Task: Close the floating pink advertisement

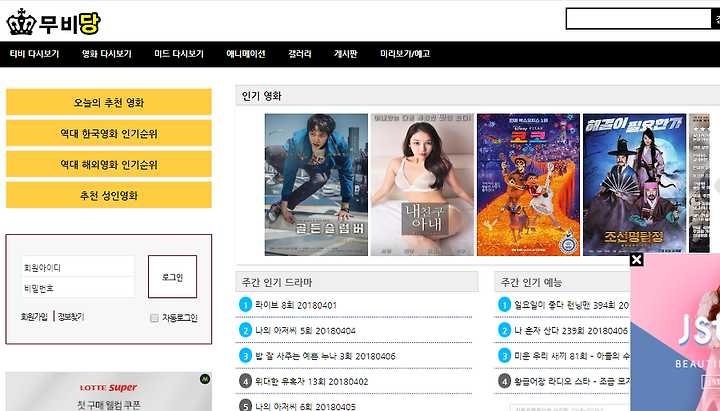Action: point(636,260)
